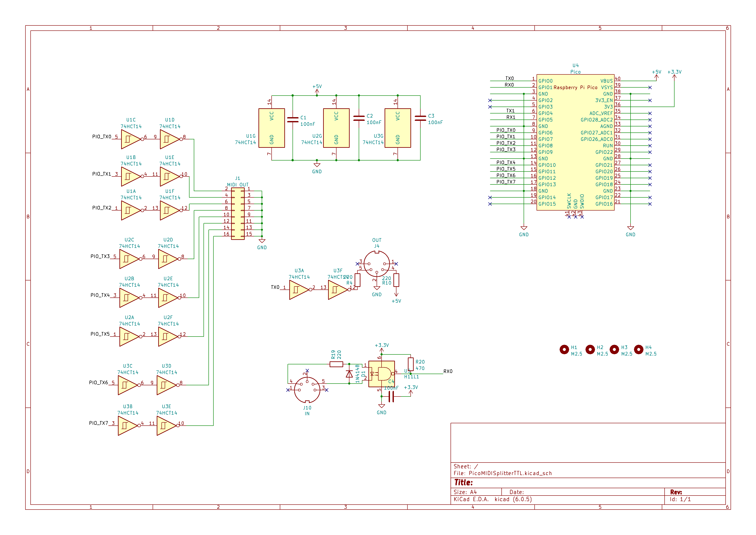Click the H1 M2.5 mounting hole
The image size is (756, 535).
pyautogui.click(x=564, y=349)
